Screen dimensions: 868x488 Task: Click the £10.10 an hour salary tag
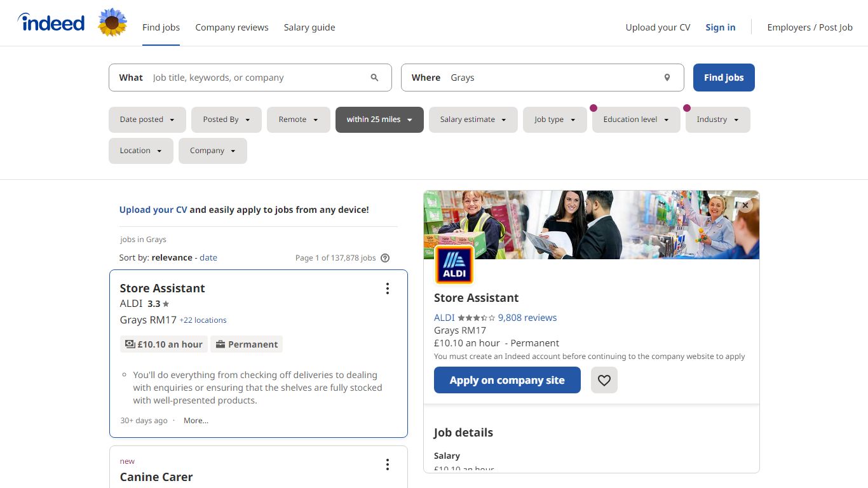click(x=163, y=344)
